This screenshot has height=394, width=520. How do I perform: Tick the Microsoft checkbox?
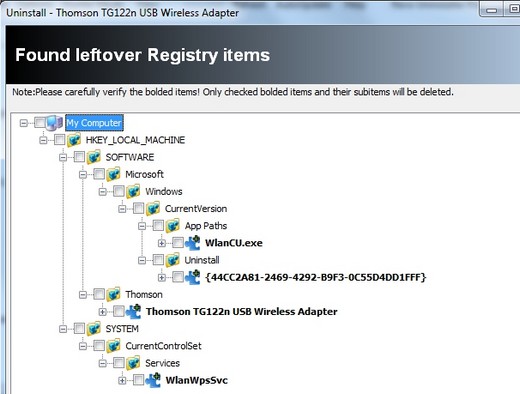pyautogui.click(x=99, y=174)
